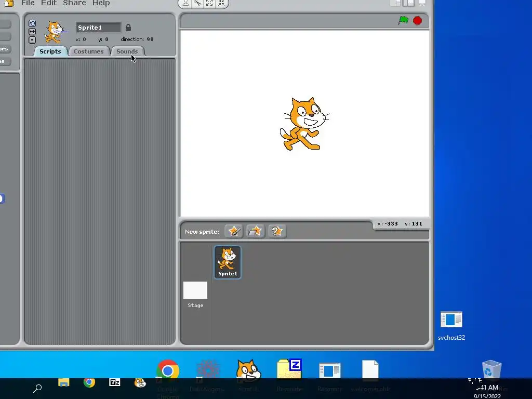
Task: Open Google Chrome desktop shortcut
Action: (168, 371)
